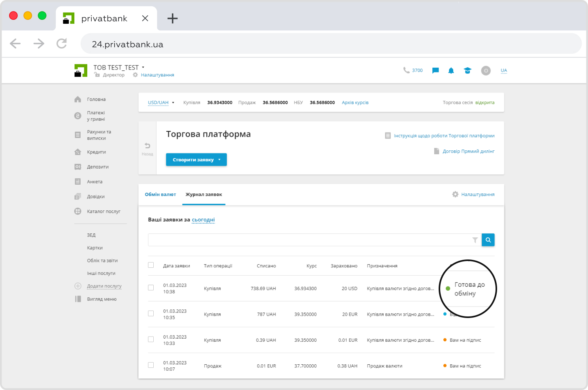Reload the page using browser refresh icon
The height and width of the screenshot is (390, 588).
coord(62,44)
